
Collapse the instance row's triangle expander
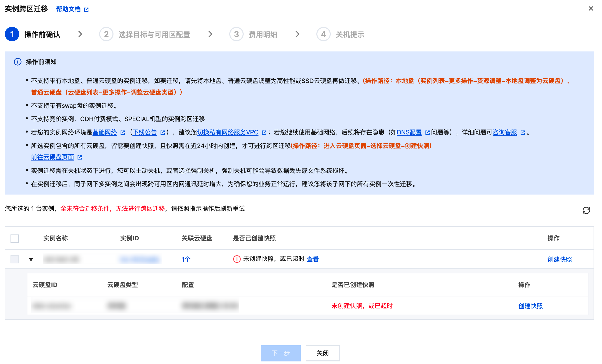click(31, 260)
